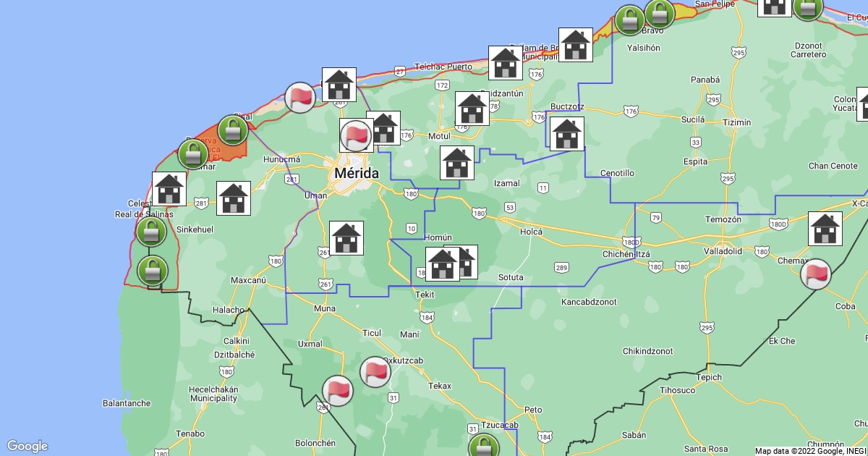Click the Google logo link
The width and height of the screenshot is (868, 456).
[x=27, y=446]
